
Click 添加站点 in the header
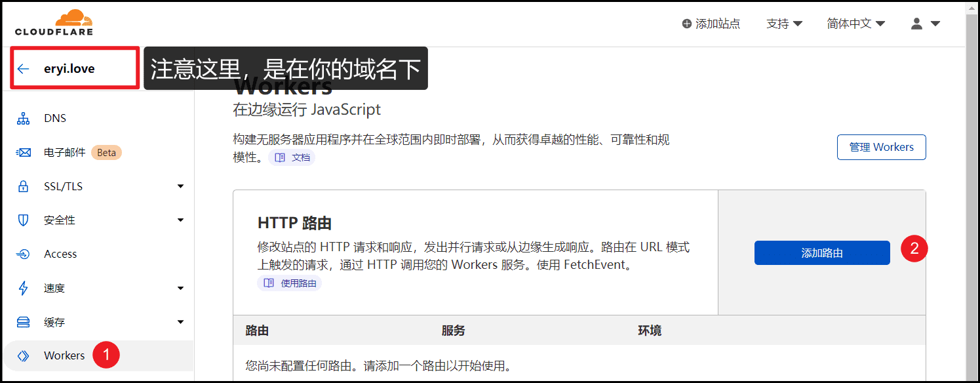(x=711, y=24)
